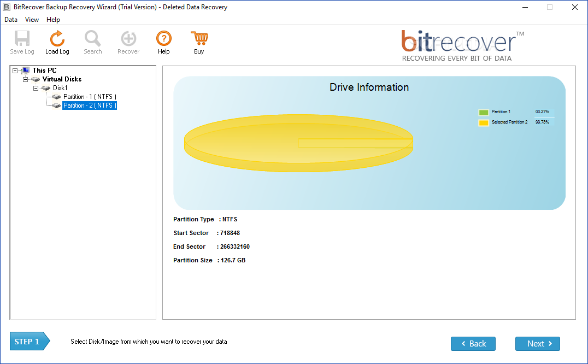Screen dimensions: 588x364
Task: Click the 'Select Disk/Image' instruction text
Action: click(x=149, y=342)
